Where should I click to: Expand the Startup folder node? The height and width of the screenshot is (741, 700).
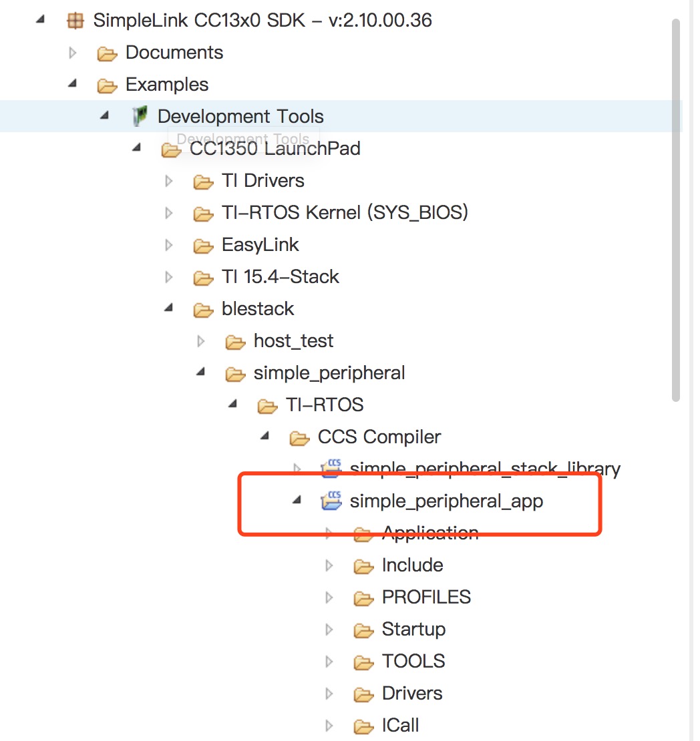click(329, 630)
